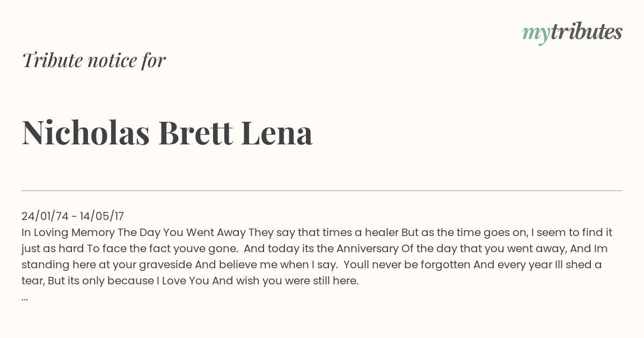Screen dimensions: 644x338
Task: Expand the truncated text via the ellipsis
Action: click(25, 298)
